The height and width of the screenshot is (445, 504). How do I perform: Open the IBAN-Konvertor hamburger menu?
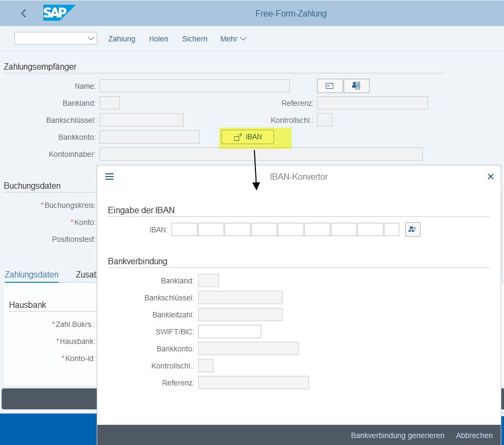click(109, 177)
